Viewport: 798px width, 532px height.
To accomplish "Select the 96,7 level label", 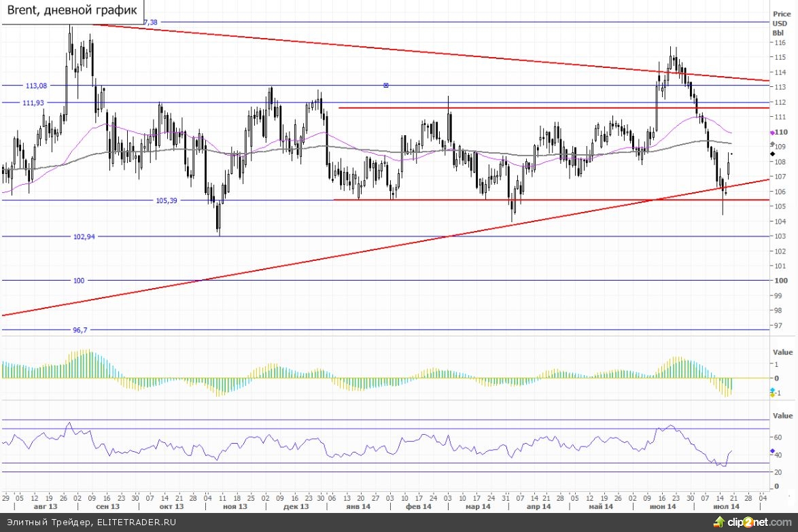I will point(80,330).
